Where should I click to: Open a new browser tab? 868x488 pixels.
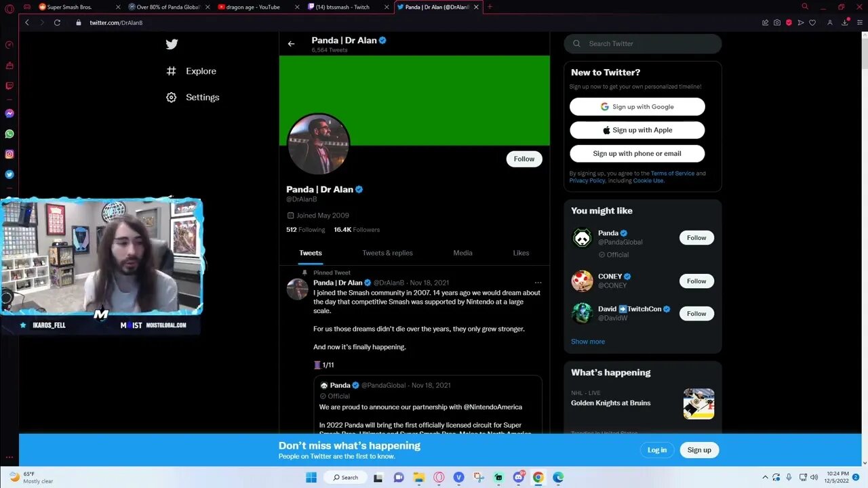(x=490, y=7)
